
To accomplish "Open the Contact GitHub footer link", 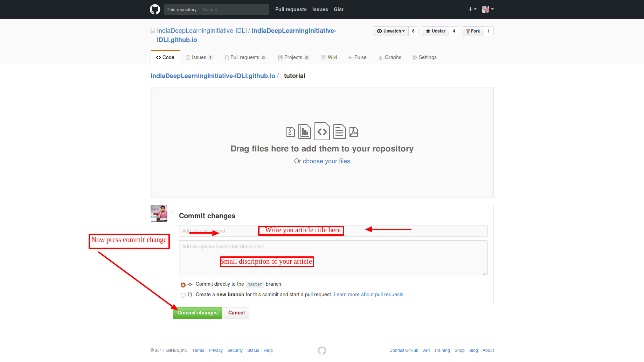I will click(x=404, y=350).
